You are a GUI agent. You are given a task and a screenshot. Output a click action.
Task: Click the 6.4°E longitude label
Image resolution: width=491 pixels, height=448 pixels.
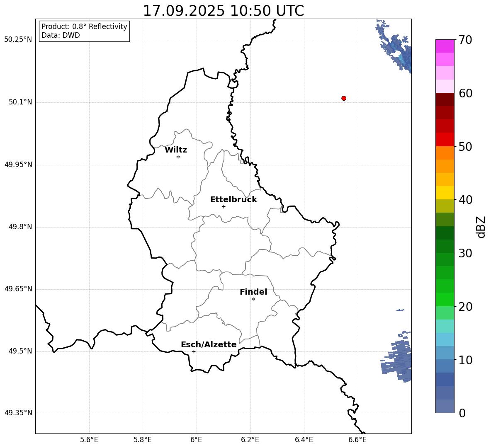click(x=304, y=440)
